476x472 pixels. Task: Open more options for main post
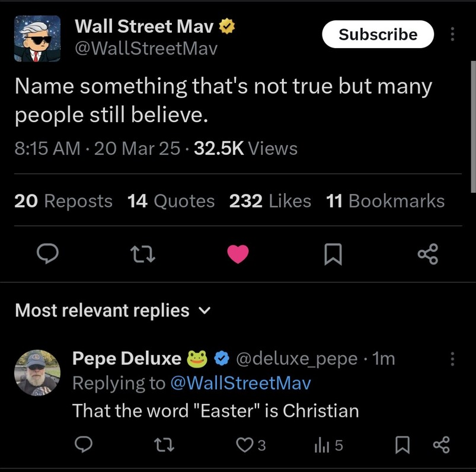453,34
